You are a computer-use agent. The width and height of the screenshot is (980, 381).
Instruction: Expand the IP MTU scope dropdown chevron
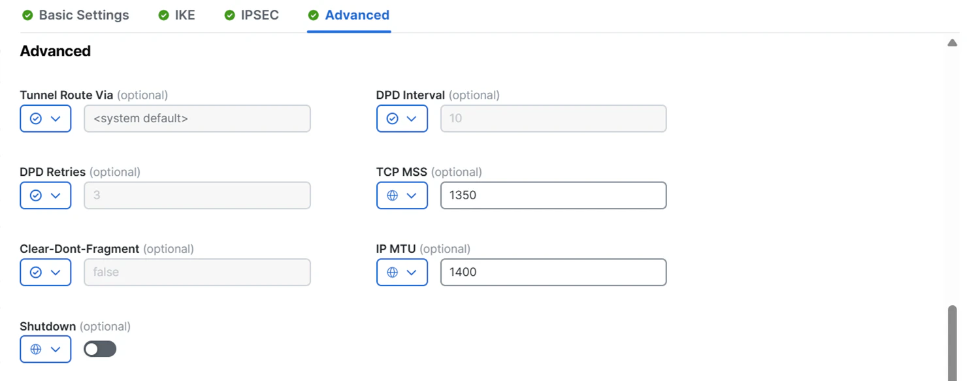click(x=412, y=273)
